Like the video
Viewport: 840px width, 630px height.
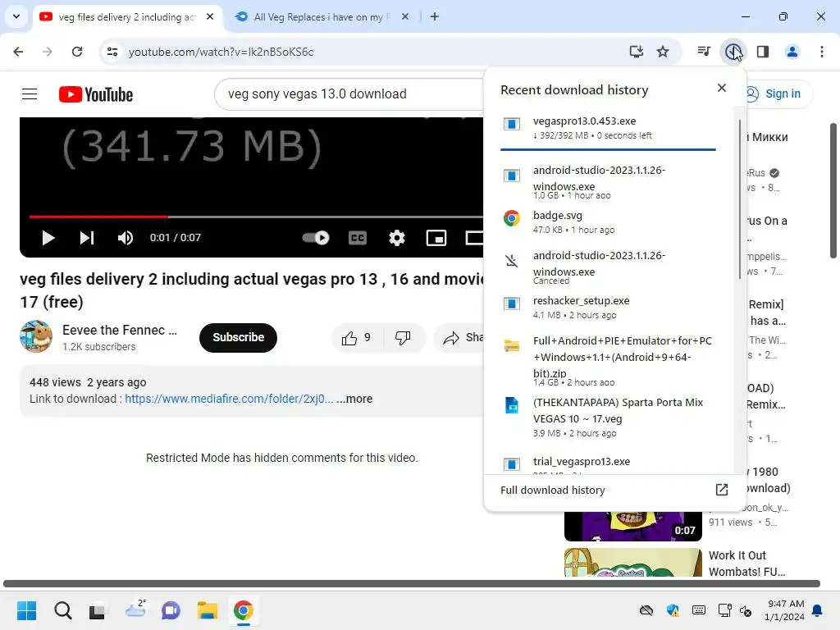coord(357,337)
